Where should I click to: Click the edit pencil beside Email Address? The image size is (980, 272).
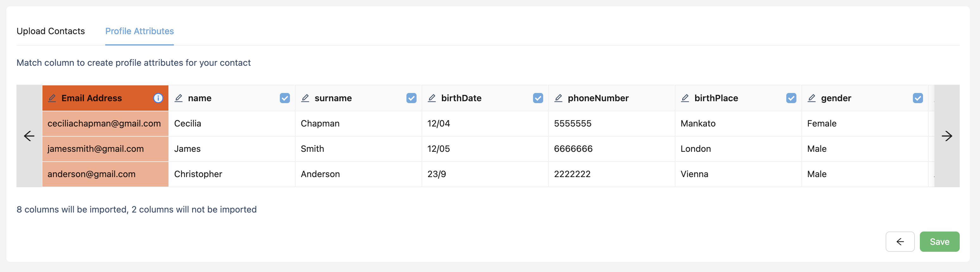click(52, 98)
